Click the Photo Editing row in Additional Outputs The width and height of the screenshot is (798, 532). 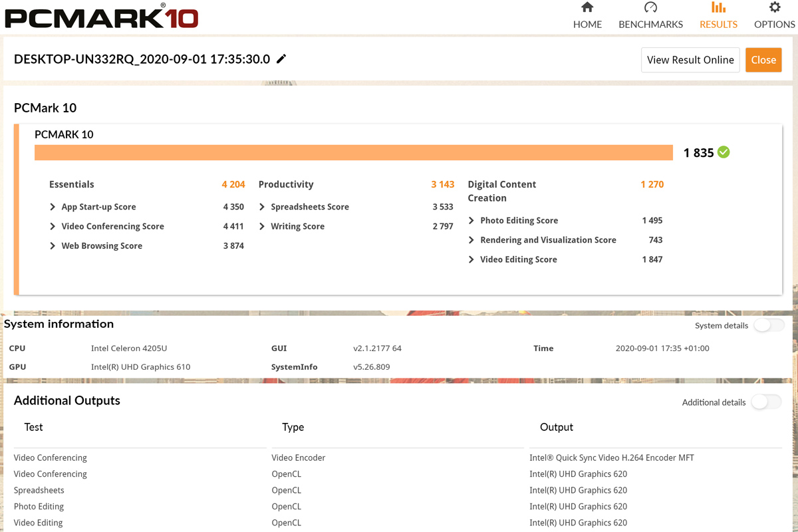click(x=398, y=506)
